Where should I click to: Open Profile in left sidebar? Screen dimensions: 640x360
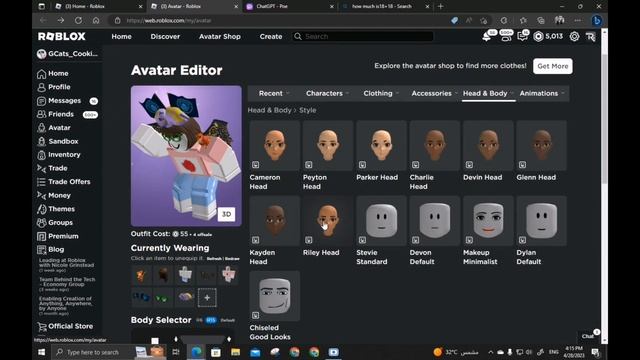pyautogui.click(x=53, y=87)
